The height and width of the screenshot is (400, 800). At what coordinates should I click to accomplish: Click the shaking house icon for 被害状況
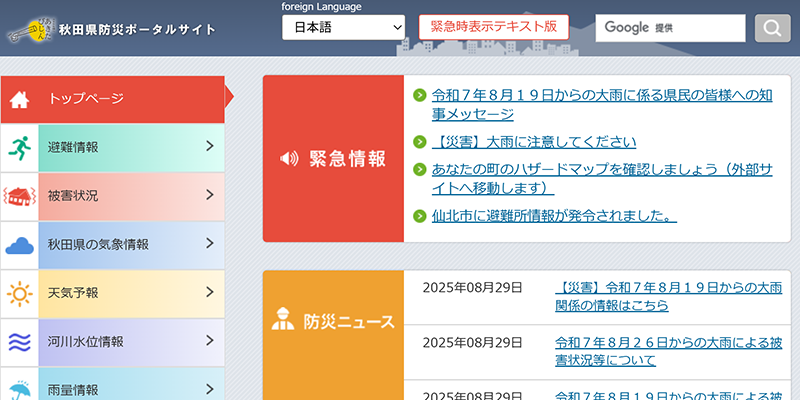tap(19, 196)
